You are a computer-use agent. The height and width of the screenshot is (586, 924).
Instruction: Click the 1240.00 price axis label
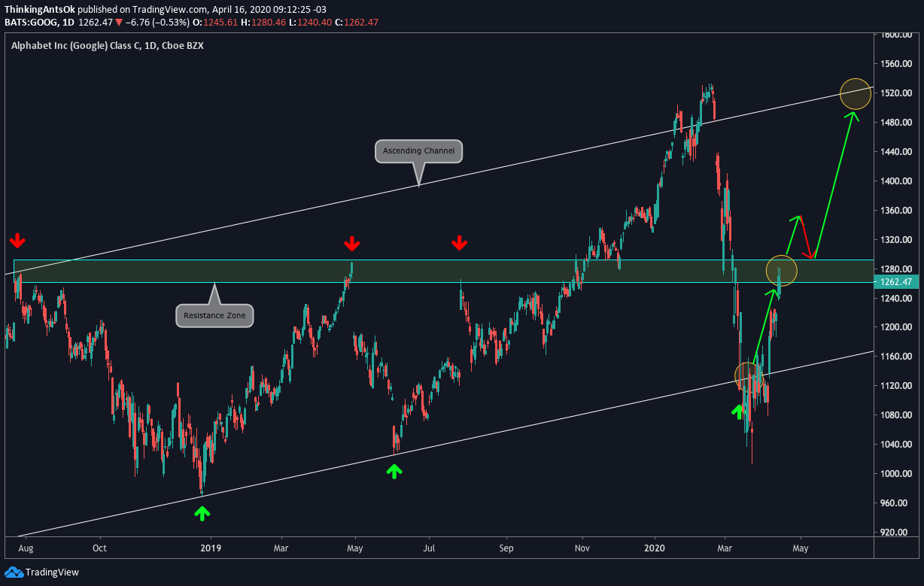(896, 299)
